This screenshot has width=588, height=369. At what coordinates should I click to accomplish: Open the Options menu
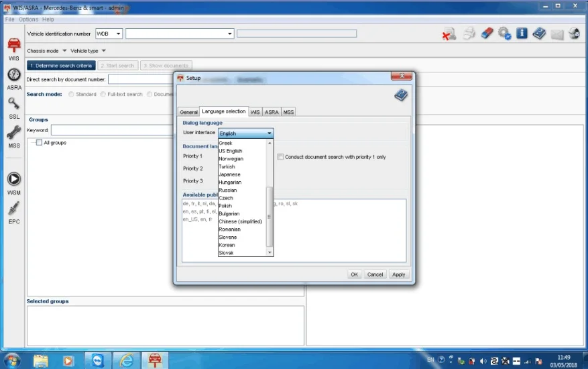pyautogui.click(x=29, y=19)
